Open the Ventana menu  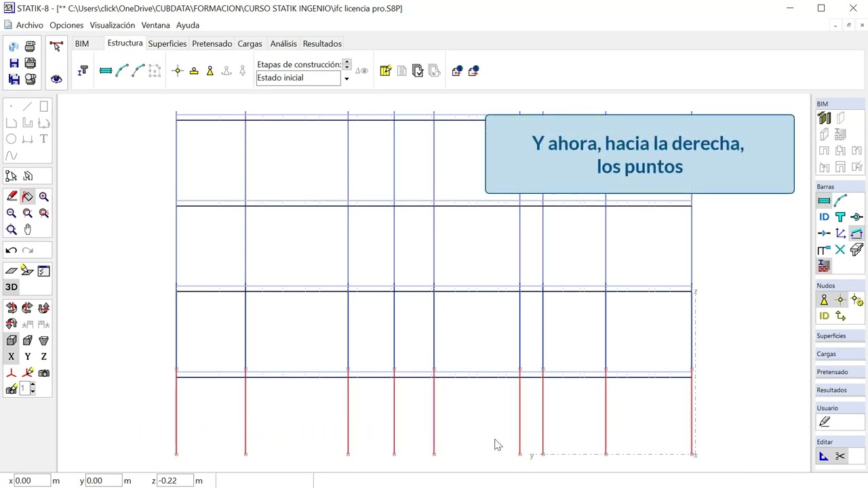155,25
